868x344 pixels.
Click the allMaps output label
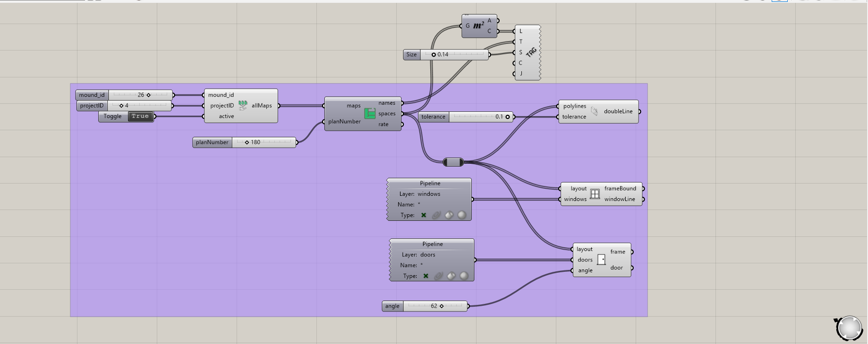[262, 106]
